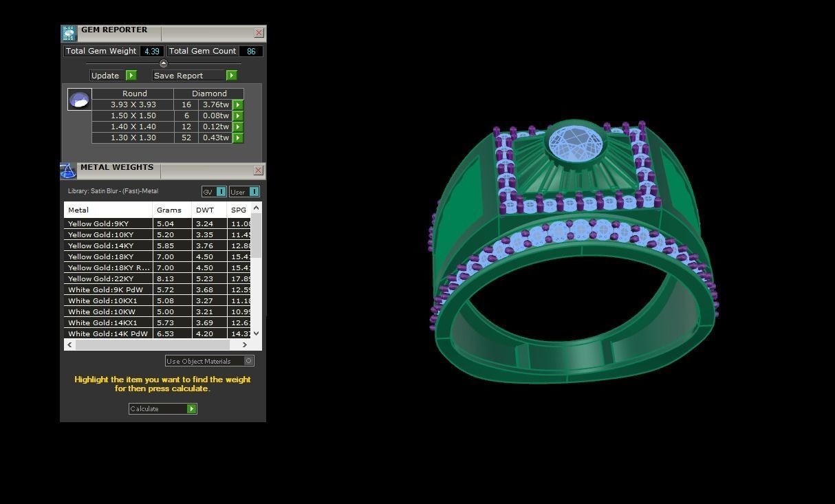The width and height of the screenshot is (835, 504).
Task: Click horizontal scroll right arrow
Action: 244,344
